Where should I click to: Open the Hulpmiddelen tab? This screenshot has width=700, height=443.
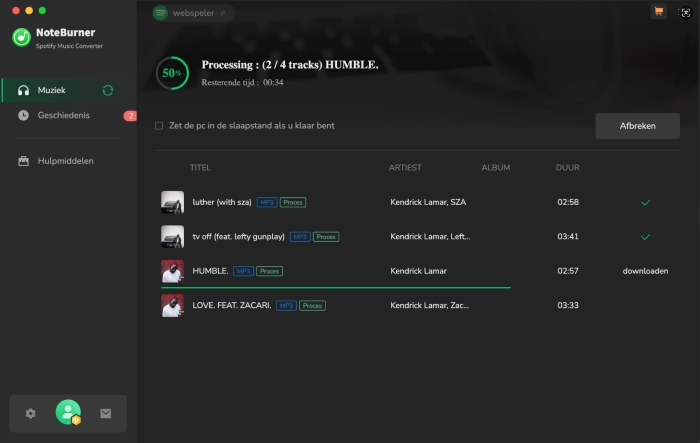coord(69,161)
